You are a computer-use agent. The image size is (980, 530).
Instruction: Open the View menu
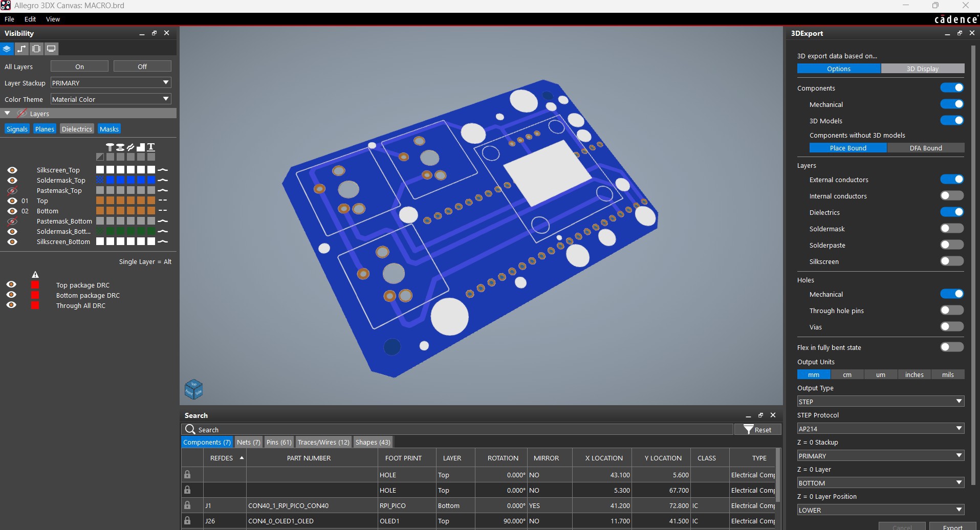(53, 19)
